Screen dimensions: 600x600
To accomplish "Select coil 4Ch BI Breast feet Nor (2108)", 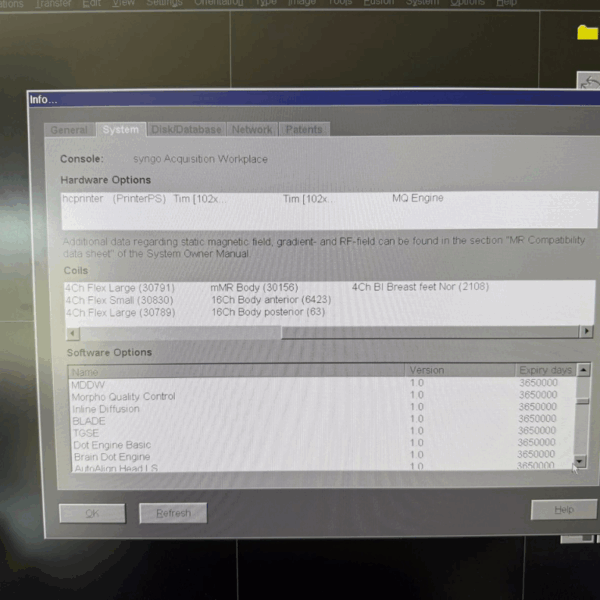I will [420, 287].
